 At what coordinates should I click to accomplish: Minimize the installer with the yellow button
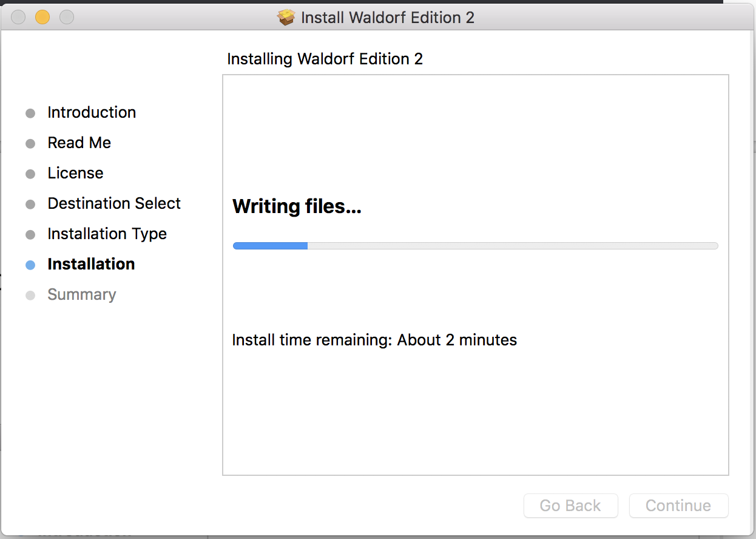[x=42, y=17]
